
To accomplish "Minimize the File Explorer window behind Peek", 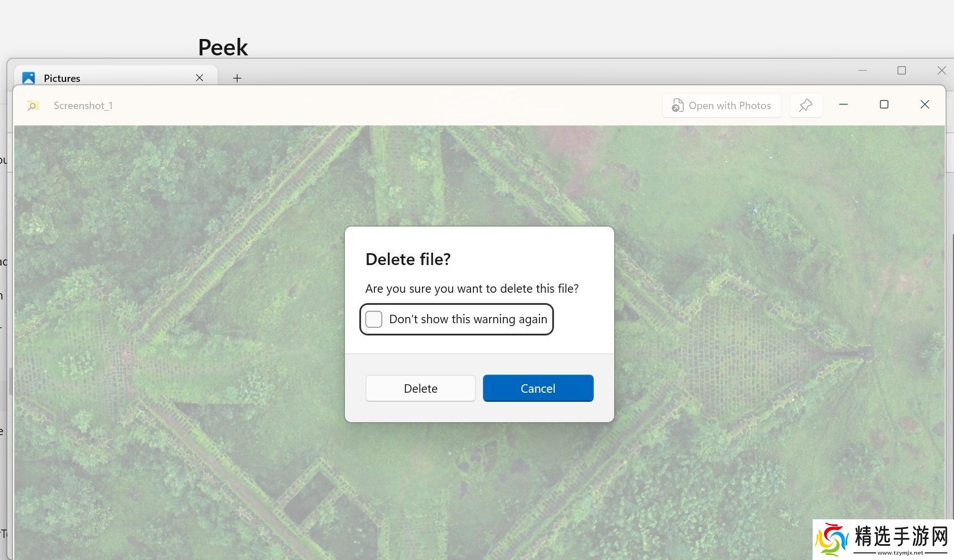I will point(862,71).
